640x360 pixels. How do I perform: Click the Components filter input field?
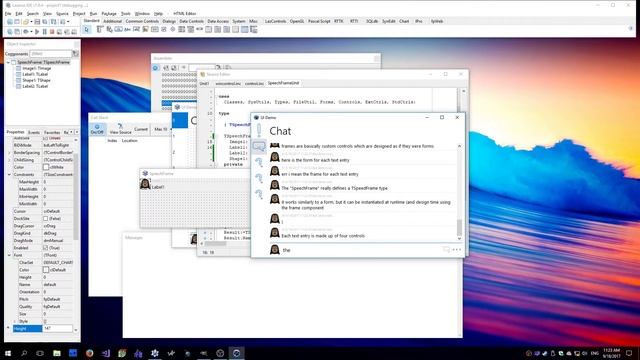tap(51, 53)
